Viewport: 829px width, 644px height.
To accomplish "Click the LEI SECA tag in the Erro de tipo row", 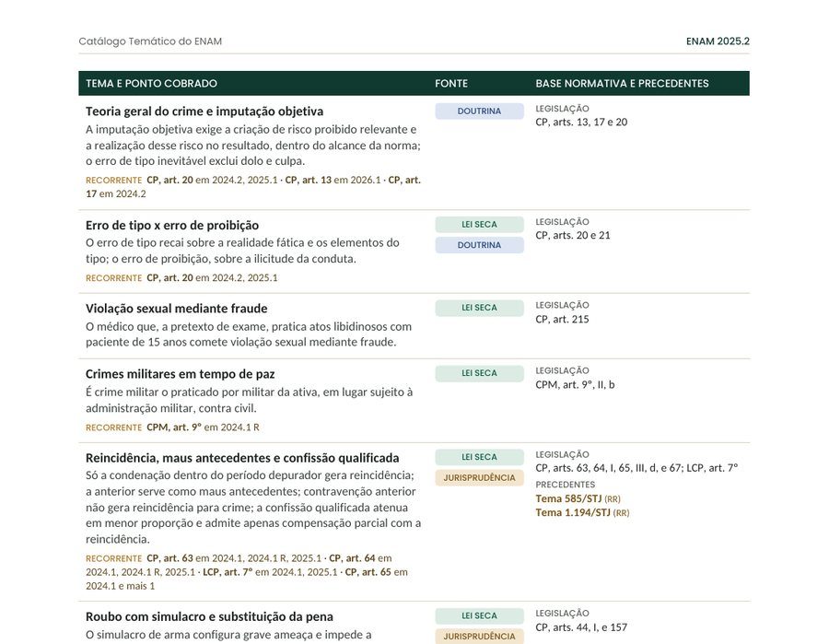I will 480,224.
